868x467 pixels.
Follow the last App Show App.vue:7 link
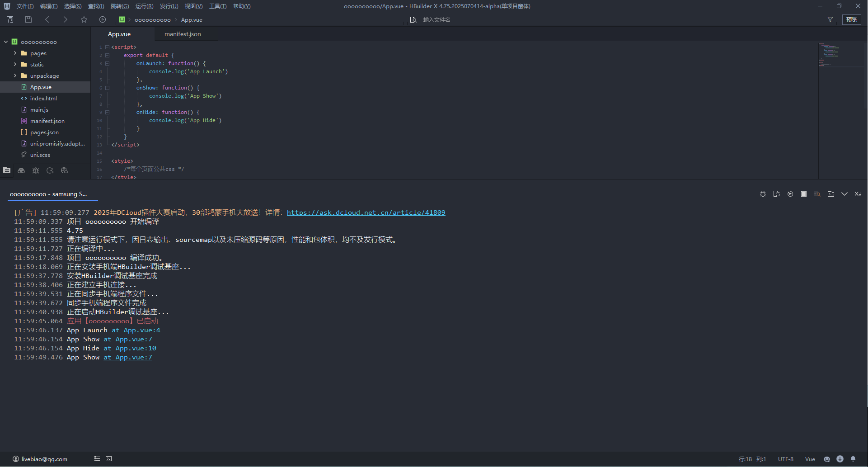tap(128, 357)
